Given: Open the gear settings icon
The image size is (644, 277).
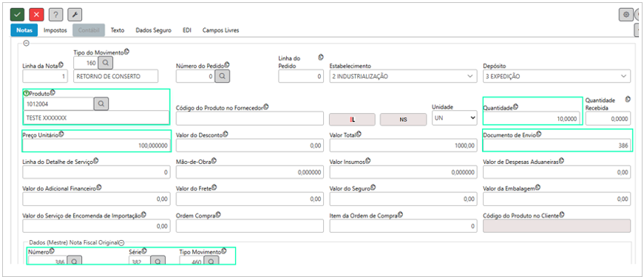Looking at the screenshot, I should pos(626,14).
